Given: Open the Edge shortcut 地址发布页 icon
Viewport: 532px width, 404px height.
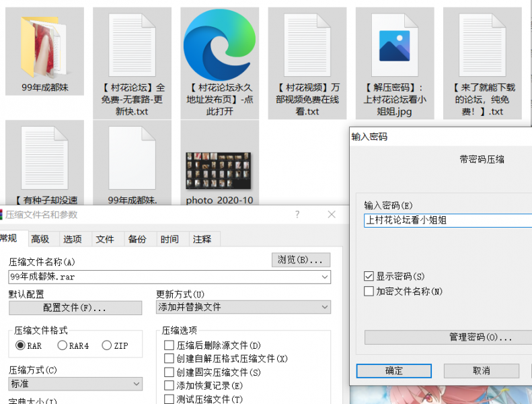Looking at the screenshot, I should click(x=219, y=47).
